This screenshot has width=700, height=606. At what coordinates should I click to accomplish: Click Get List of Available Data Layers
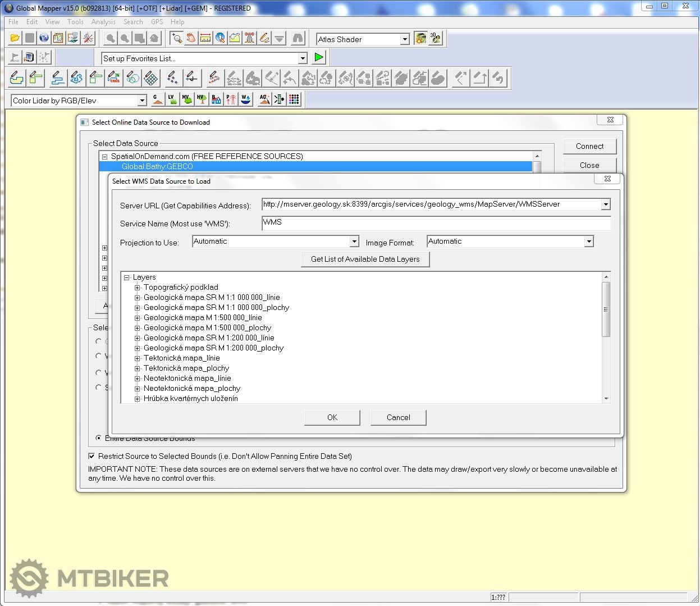[365, 259]
